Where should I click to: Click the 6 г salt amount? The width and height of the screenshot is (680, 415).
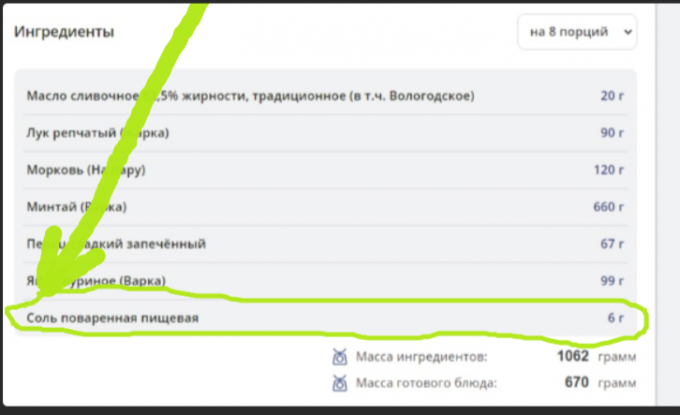tap(615, 318)
